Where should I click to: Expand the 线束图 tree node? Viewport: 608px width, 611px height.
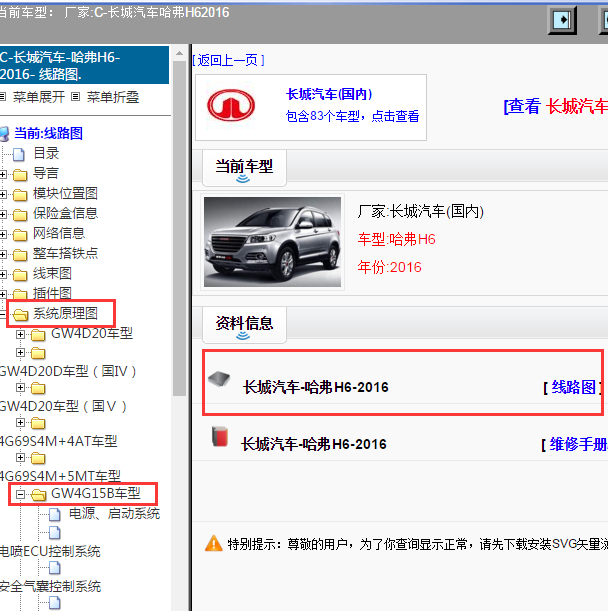click(x=3, y=275)
